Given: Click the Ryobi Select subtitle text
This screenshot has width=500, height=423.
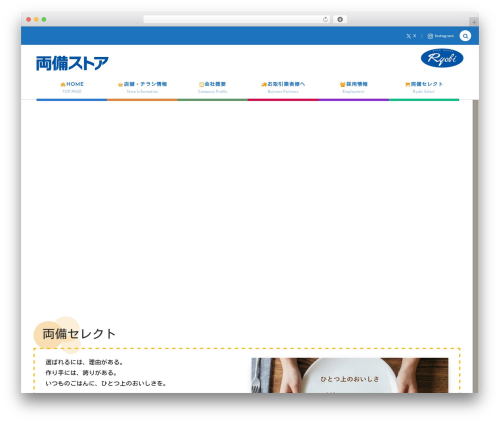Looking at the screenshot, I should pos(424,91).
